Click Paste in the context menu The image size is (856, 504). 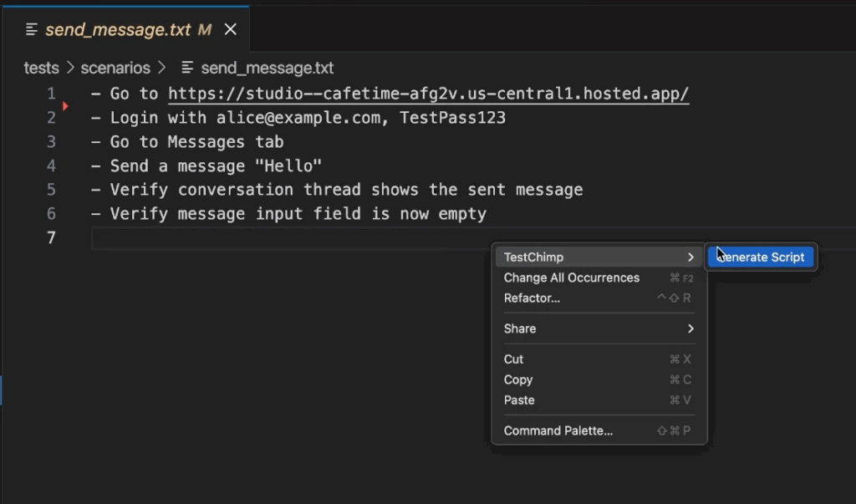pos(519,400)
